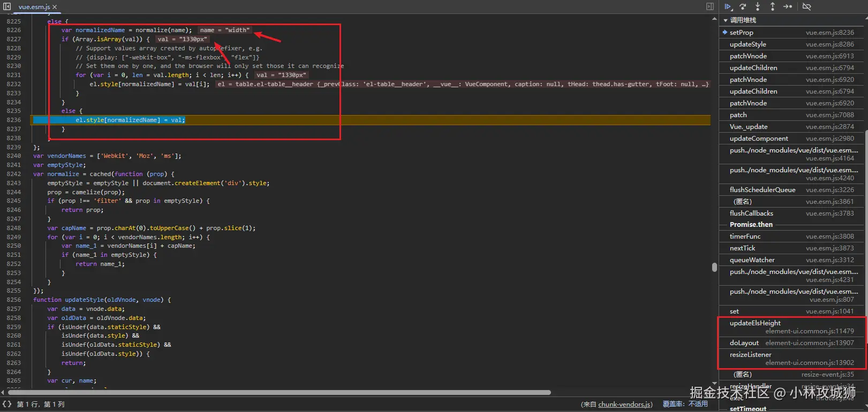This screenshot has width=868, height=412.
Task: Resume script execution
Action: click(728, 6)
